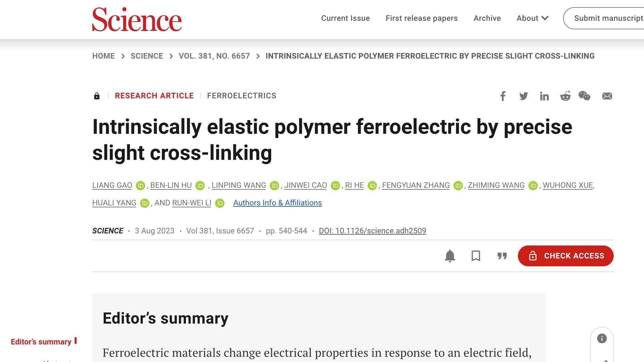644x362 pixels.
Task: Open RUN-WEI LI's ORCID record
Action: (x=220, y=203)
